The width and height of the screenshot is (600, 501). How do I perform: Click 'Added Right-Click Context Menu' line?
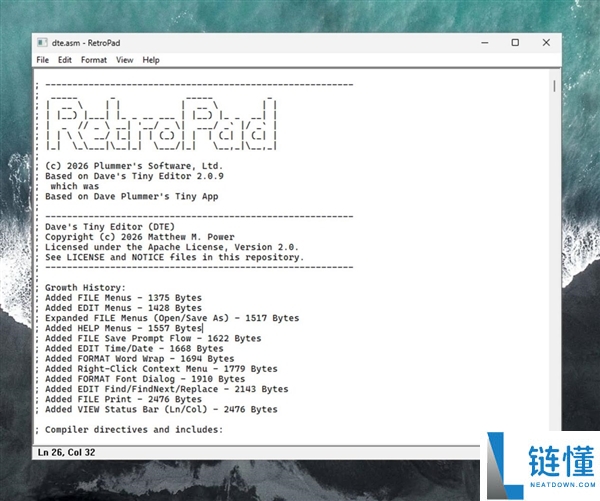click(161, 369)
